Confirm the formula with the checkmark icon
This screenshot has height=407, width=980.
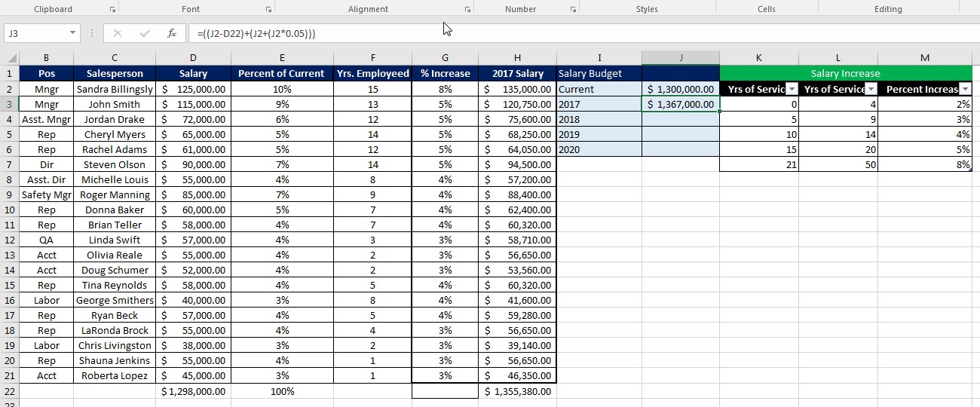click(x=145, y=33)
